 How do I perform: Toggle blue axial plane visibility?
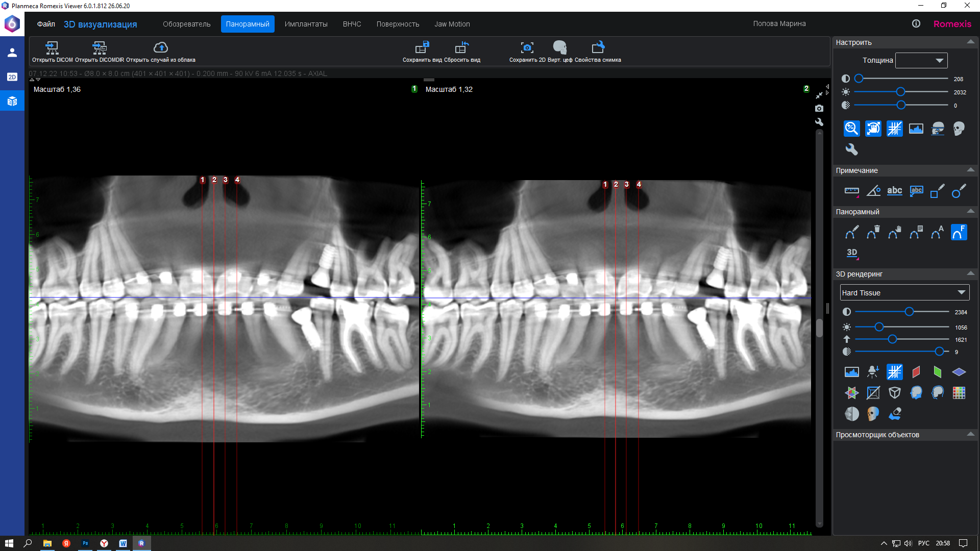[x=959, y=372]
